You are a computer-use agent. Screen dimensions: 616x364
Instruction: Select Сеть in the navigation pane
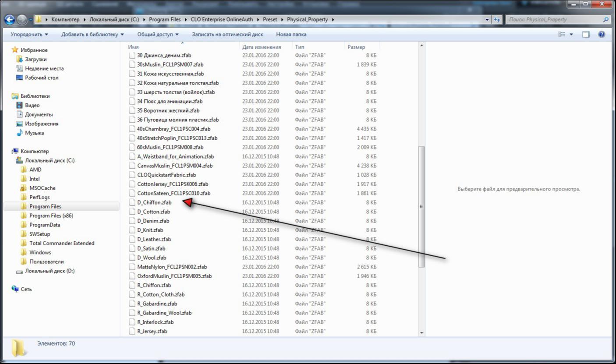coord(26,289)
